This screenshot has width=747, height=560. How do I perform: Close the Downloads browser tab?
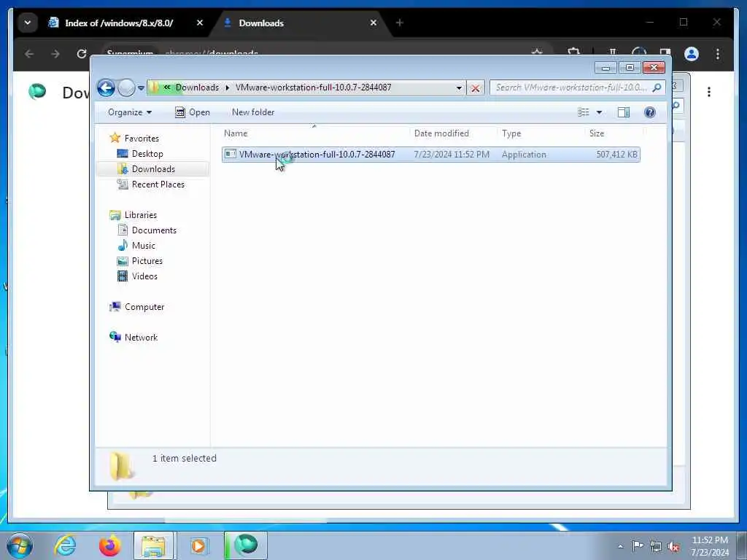(x=373, y=23)
